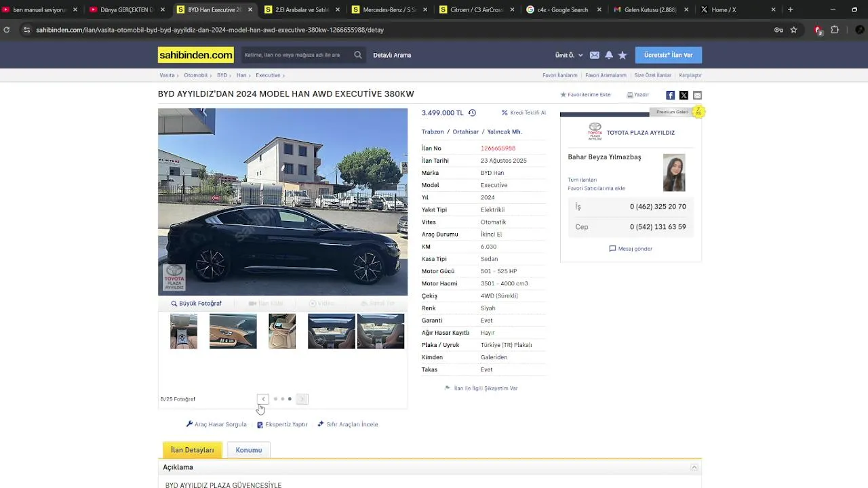Click Büyük Fotoğraf link
The width and height of the screenshot is (868, 488).
tap(196, 304)
